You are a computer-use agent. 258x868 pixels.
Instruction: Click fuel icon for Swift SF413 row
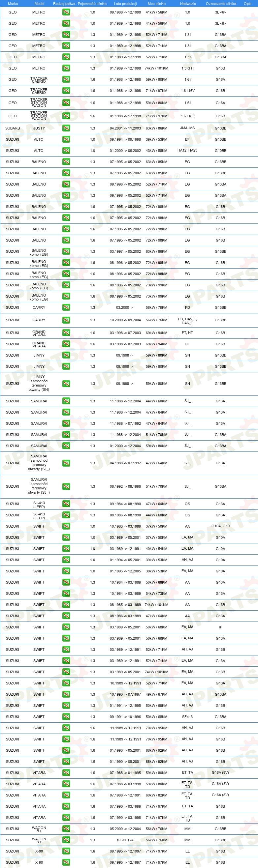(x=66, y=717)
